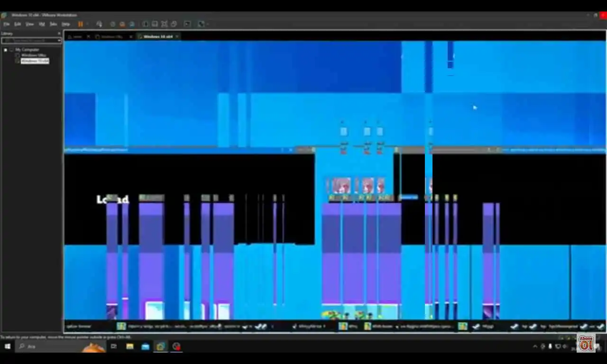Viewport: 607px width, 364px height.
Task: Send Ctrl+Alt+Del to the virtual machine
Action: [x=99, y=24]
